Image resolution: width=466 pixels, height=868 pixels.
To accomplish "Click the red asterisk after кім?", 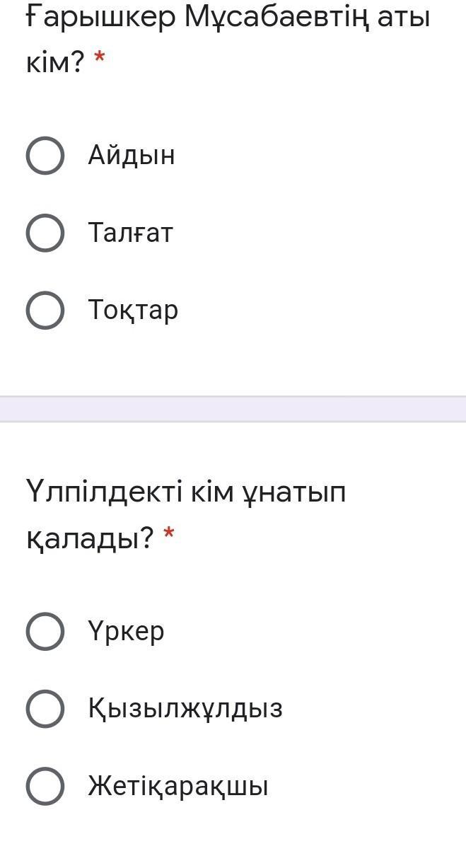I will (99, 59).
